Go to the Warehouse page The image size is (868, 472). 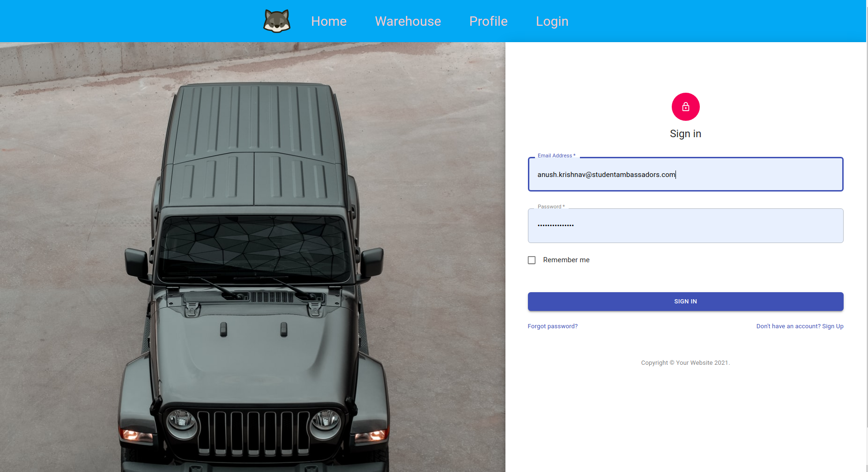408,21
